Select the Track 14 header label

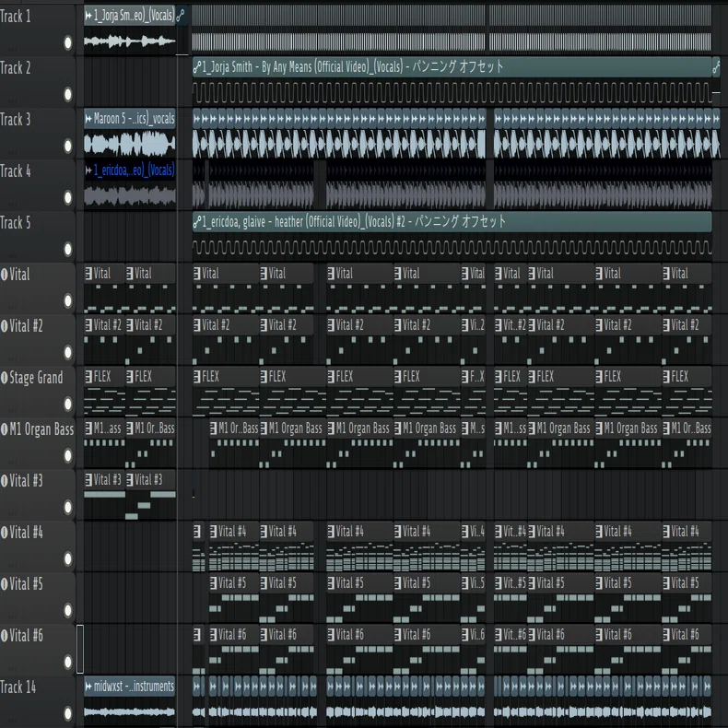tap(18, 687)
